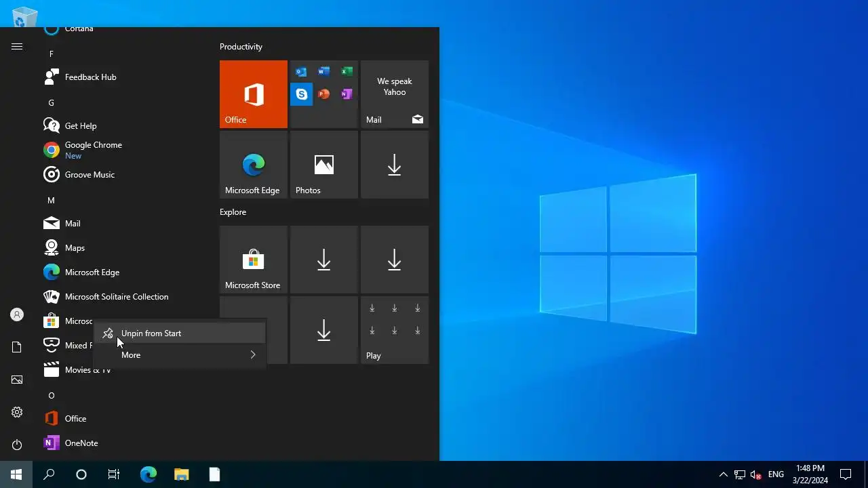Open the Recycle Bin on desktop
868x488 pixels.
point(24,16)
